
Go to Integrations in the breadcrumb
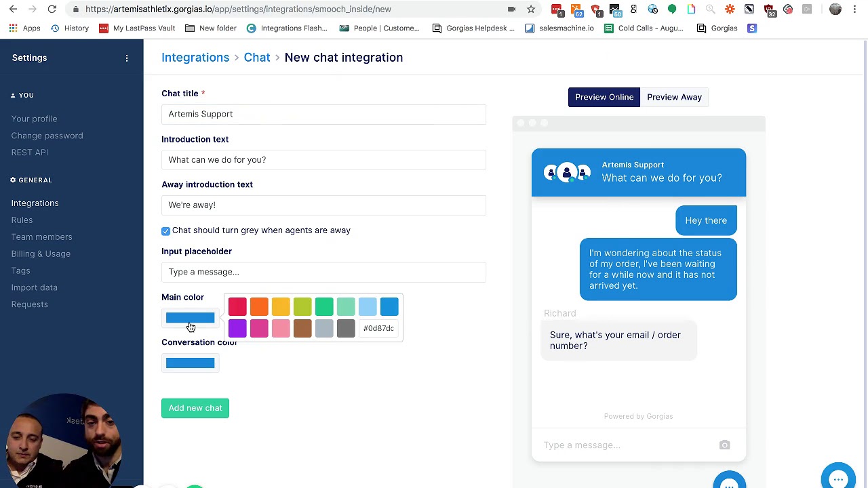point(195,58)
